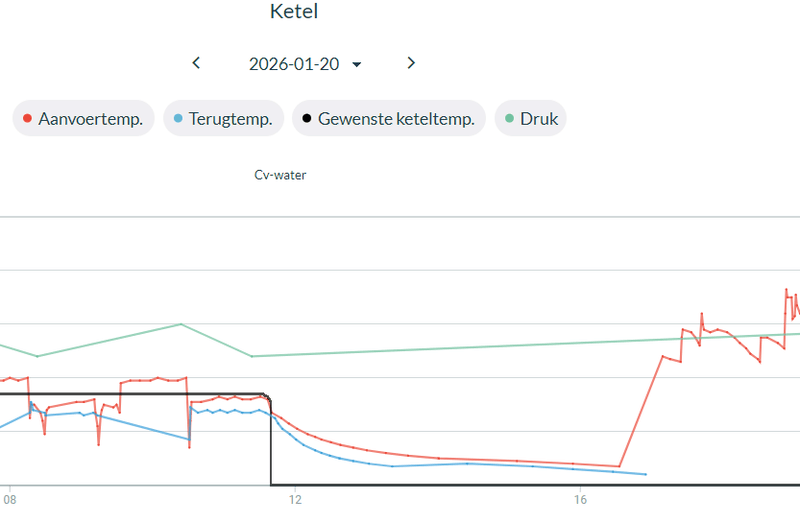The image size is (800, 523).
Task: Click the red dot of Aanvoertemp. legend
Action: click(x=26, y=119)
